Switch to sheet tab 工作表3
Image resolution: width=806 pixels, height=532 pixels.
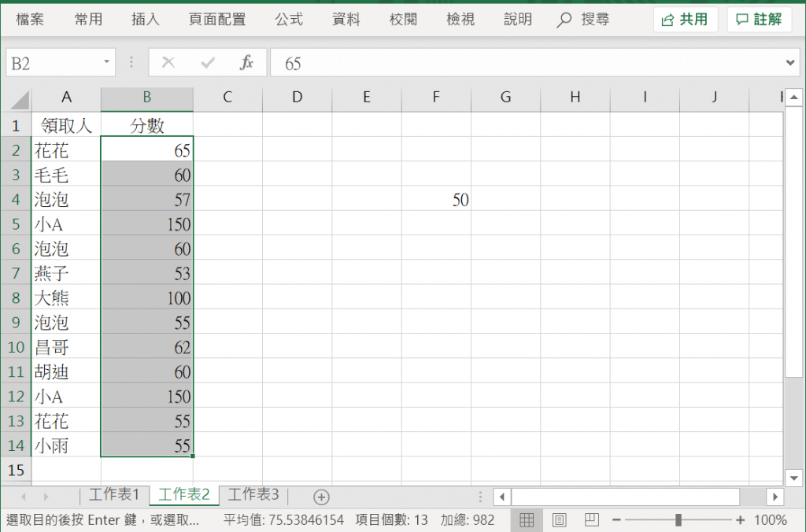coord(253,494)
